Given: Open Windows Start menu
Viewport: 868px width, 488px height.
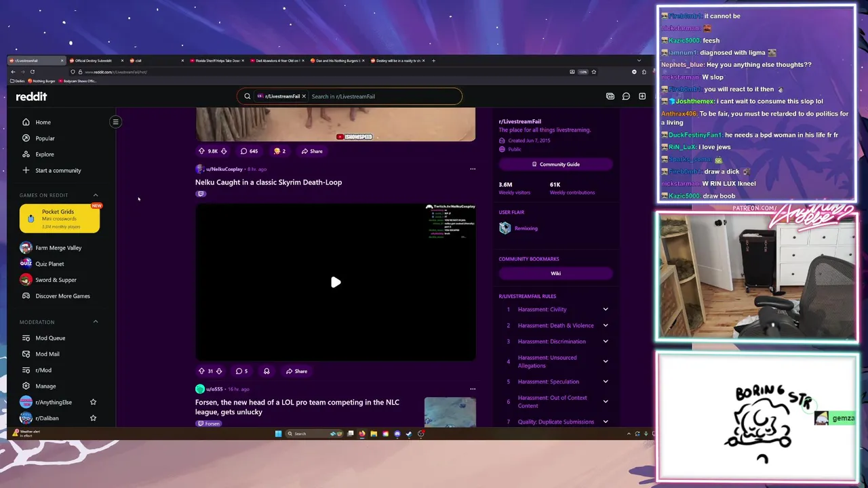Looking at the screenshot, I should (x=278, y=434).
